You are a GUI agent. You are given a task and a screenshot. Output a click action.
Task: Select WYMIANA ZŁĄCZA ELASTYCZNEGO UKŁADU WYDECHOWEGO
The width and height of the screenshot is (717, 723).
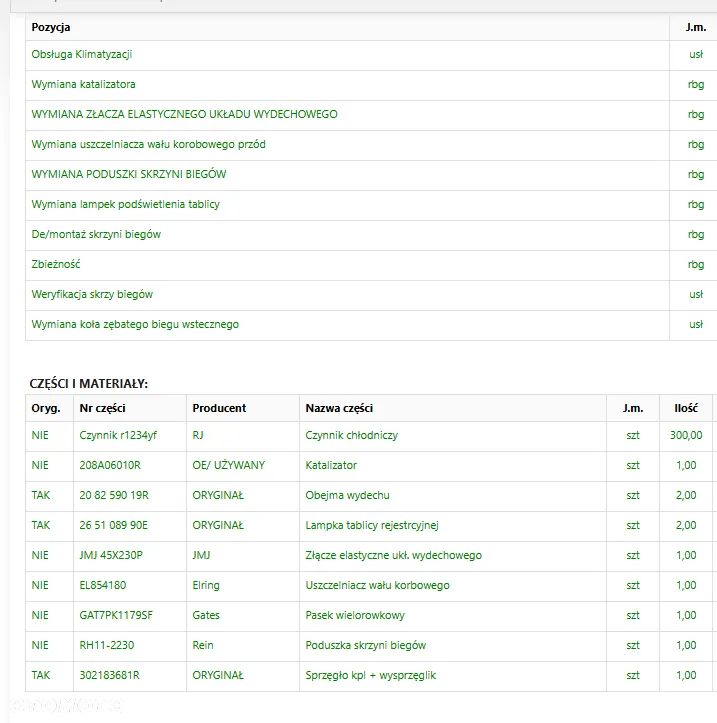coord(185,114)
